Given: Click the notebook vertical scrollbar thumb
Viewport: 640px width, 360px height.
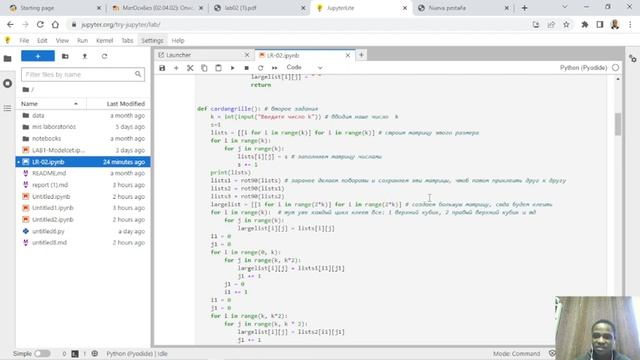Looking at the screenshot, I should click(x=618, y=124).
